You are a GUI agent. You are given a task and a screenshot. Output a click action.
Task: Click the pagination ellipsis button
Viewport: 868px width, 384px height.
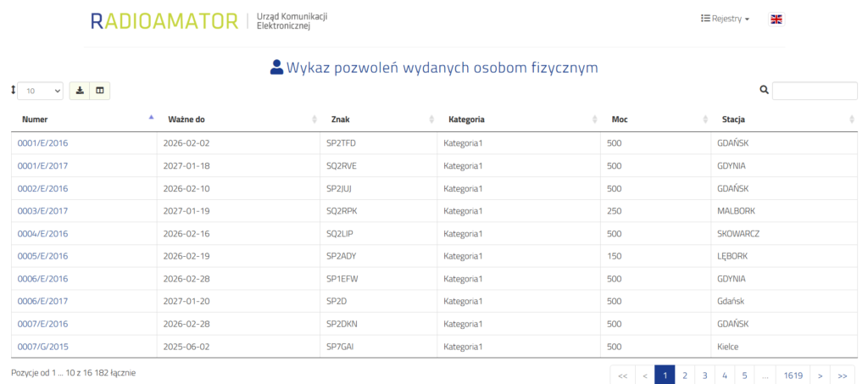coord(765,376)
